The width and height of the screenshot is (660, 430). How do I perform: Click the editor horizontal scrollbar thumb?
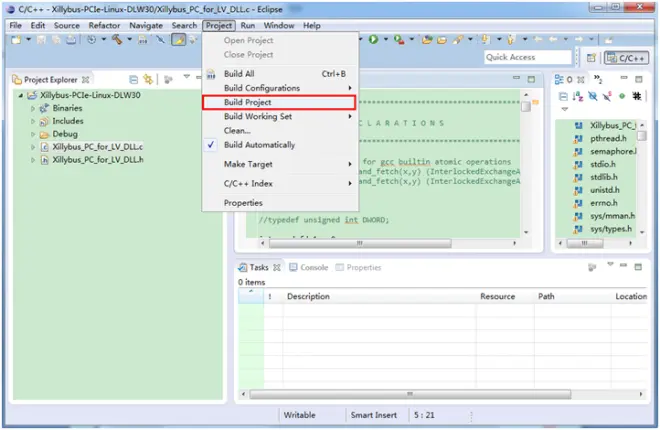point(360,243)
